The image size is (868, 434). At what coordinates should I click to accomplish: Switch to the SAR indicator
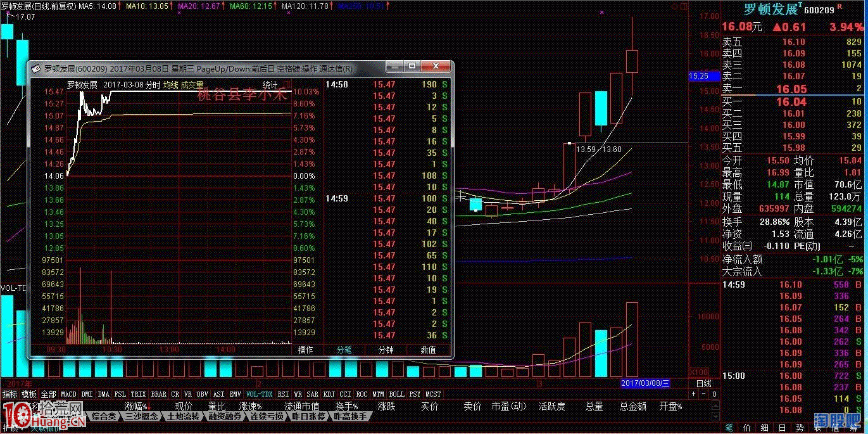312,393
